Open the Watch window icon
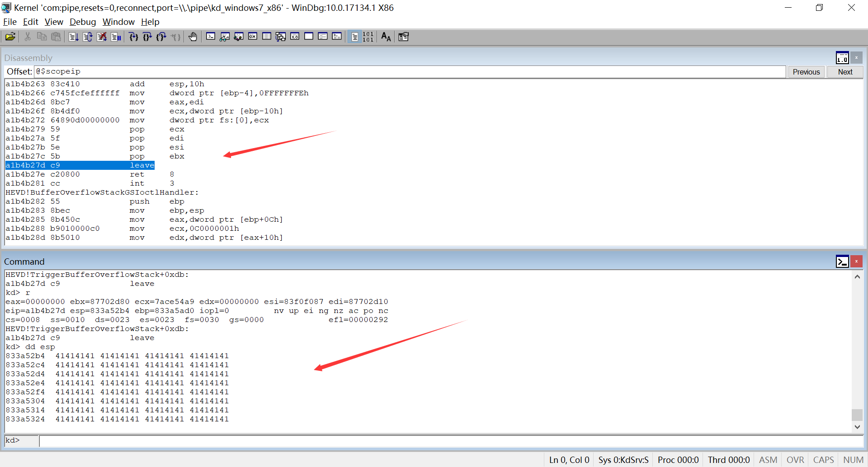Viewport: 868px width, 467px height. pos(225,37)
